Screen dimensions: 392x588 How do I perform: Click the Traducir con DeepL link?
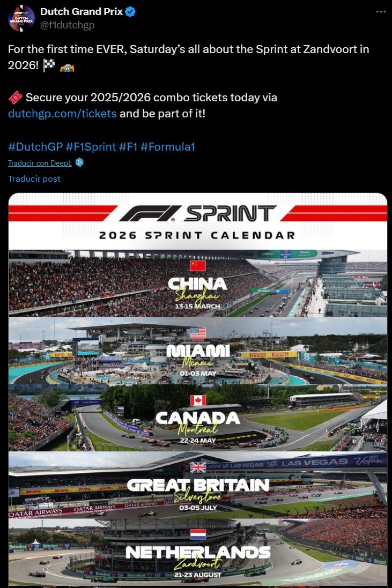40,163
